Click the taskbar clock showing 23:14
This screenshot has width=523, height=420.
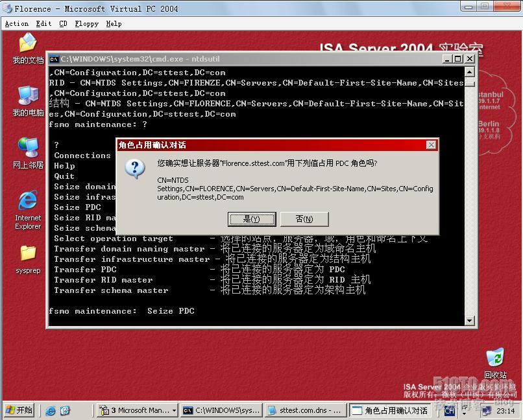tap(505, 411)
